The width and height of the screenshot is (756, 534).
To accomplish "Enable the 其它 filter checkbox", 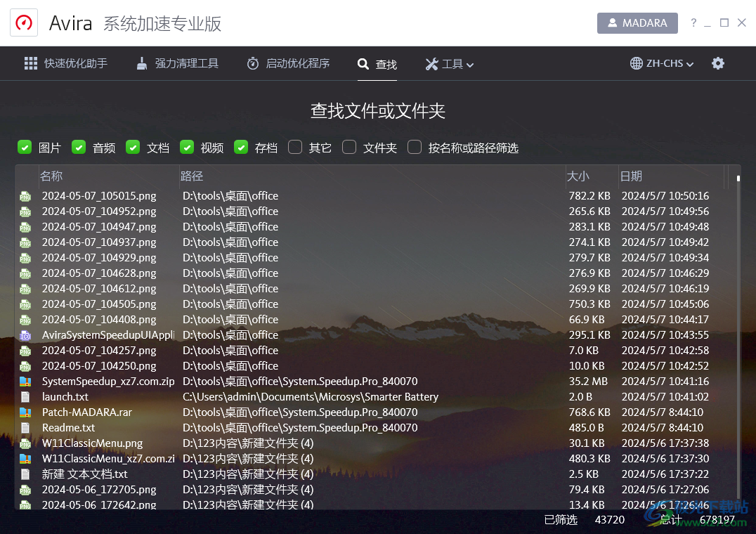I will (294, 148).
